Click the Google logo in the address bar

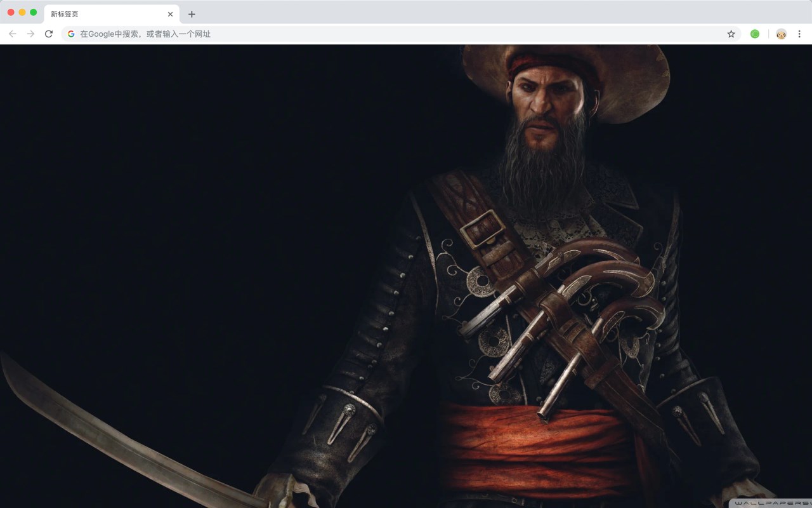tap(71, 34)
